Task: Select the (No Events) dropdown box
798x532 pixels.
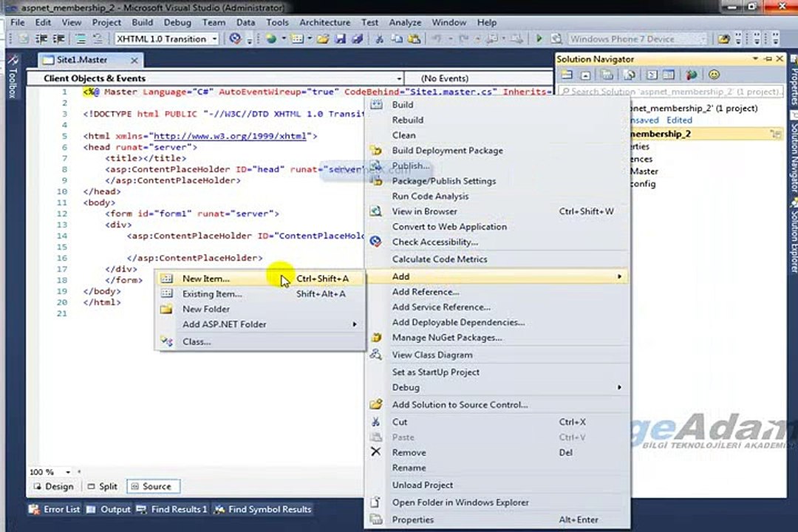Action: pos(478,78)
